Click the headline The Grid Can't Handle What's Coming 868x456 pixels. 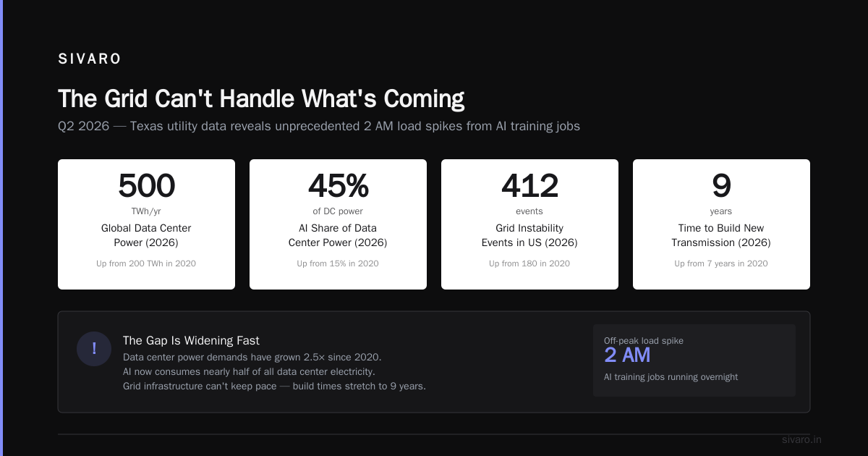261,98
